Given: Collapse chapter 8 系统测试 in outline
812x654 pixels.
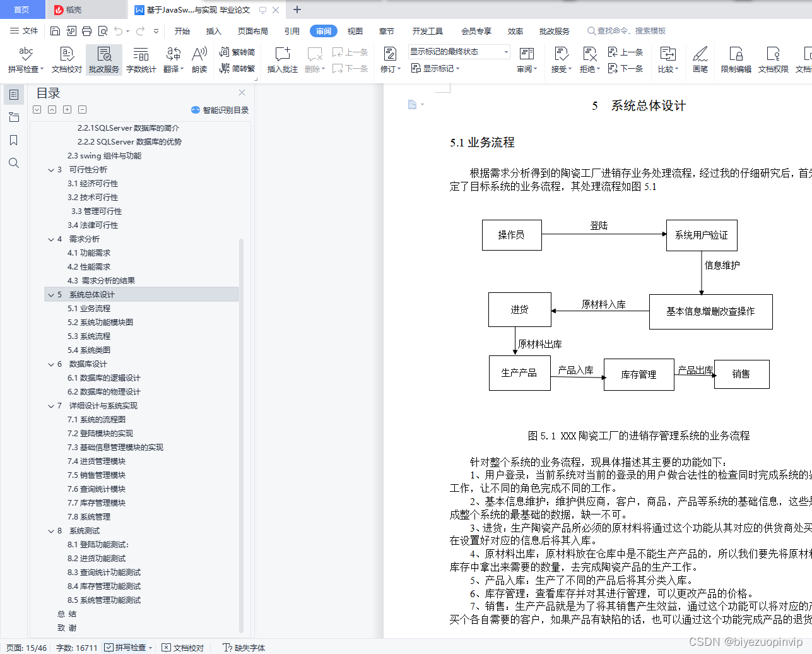Looking at the screenshot, I should tap(51, 531).
